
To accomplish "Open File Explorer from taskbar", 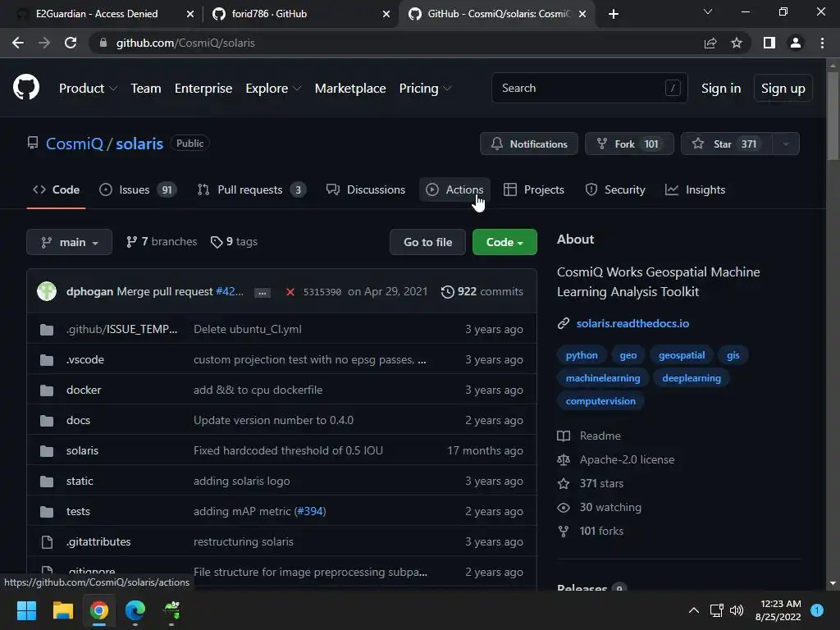I will [x=62, y=610].
